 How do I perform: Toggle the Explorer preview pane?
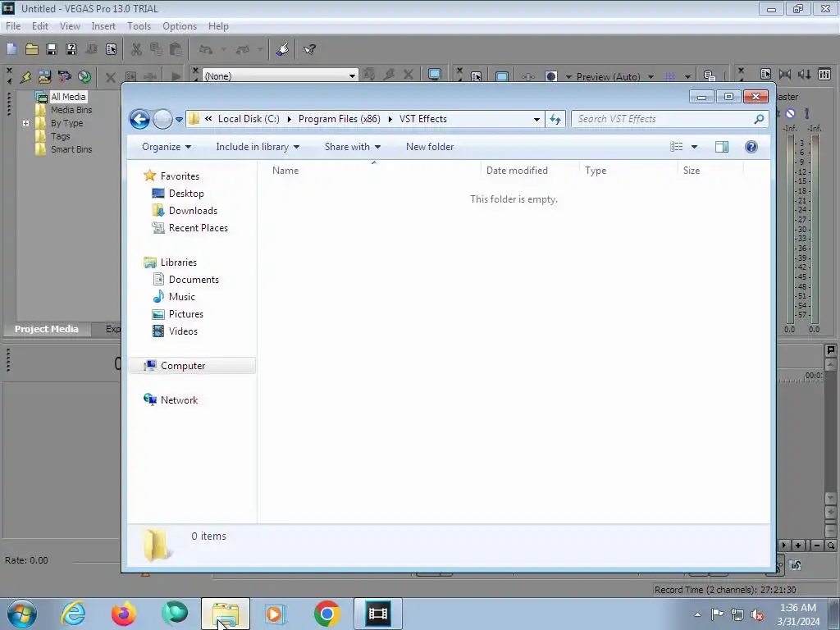[722, 147]
